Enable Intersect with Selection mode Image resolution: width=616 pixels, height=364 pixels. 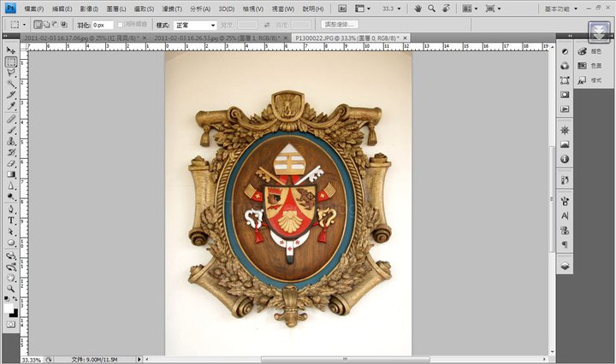tap(63, 25)
